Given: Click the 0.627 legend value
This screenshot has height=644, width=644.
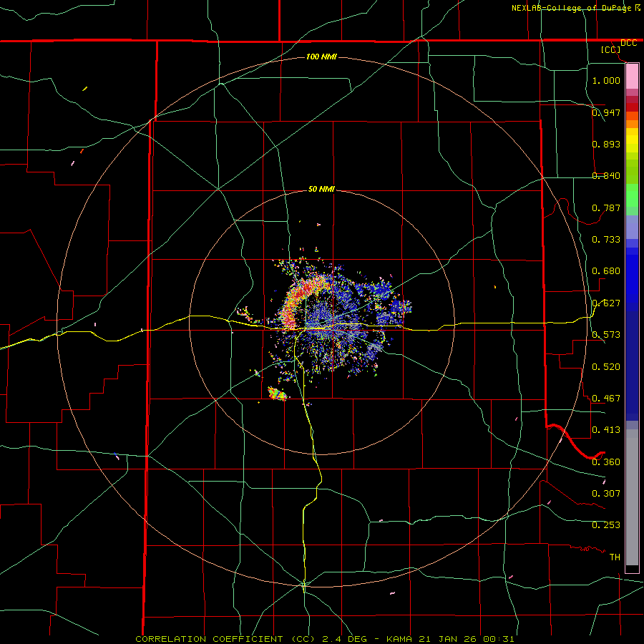Looking at the screenshot, I should (606, 303).
